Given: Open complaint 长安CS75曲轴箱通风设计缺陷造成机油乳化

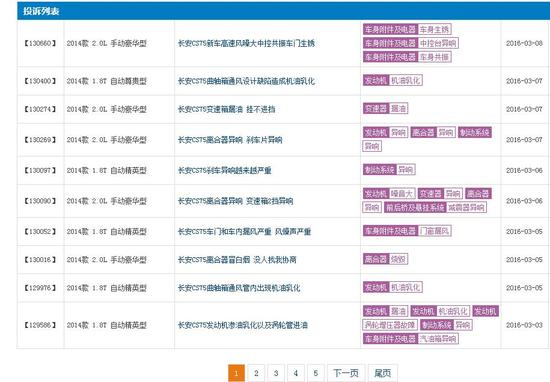Looking at the screenshot, I should tap(246, 81).
